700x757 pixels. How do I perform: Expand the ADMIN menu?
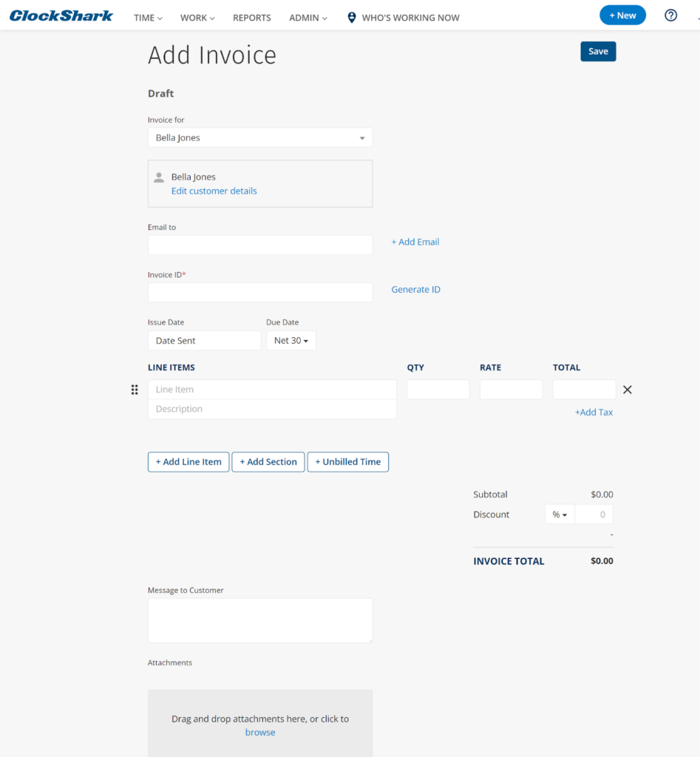308,18
